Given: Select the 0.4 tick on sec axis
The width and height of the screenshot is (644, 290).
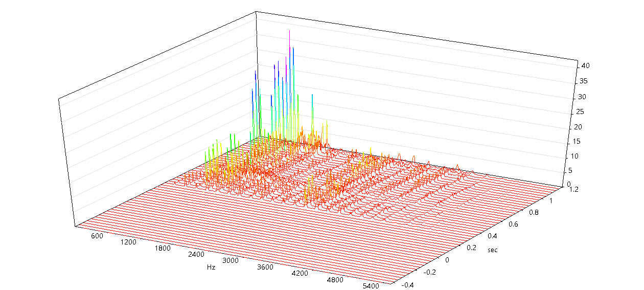Looking at the screenshot, I should tap(492, 236).
